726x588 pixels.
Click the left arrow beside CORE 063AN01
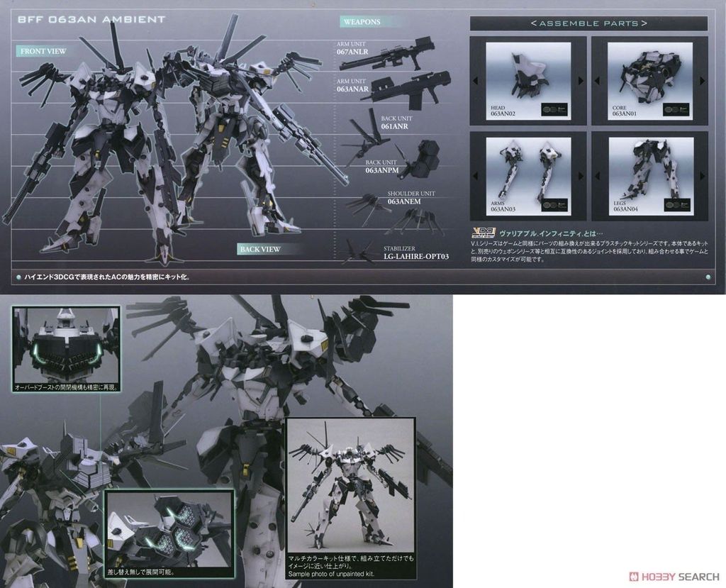[x=597, y=81]
